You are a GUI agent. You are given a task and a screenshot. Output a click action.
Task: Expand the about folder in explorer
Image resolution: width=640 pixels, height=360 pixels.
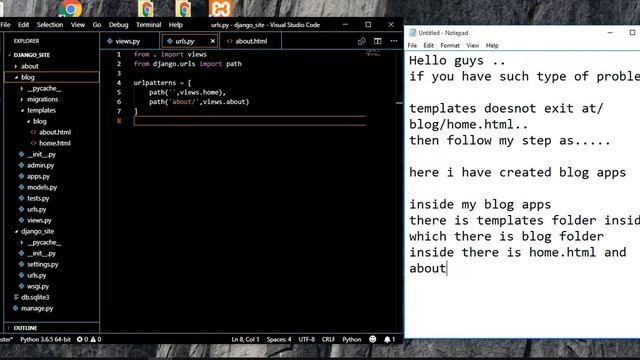pos(29,66)
